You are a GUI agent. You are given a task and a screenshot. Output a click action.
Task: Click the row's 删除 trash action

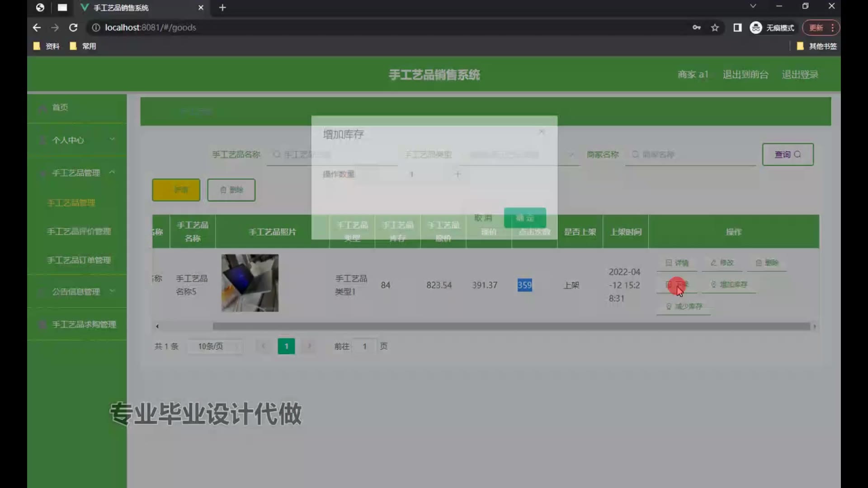(x=767, y=263)
